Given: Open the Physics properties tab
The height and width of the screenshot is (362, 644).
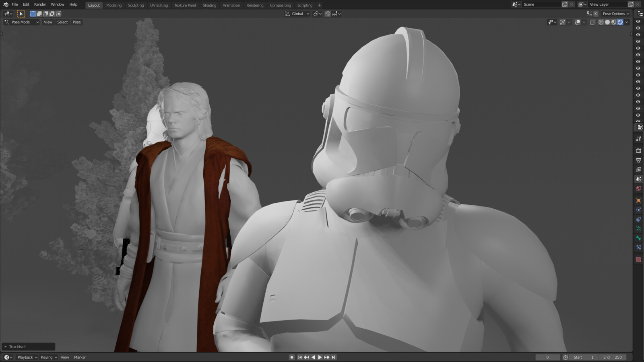Looking at the screenshot, I should (638, 210).
